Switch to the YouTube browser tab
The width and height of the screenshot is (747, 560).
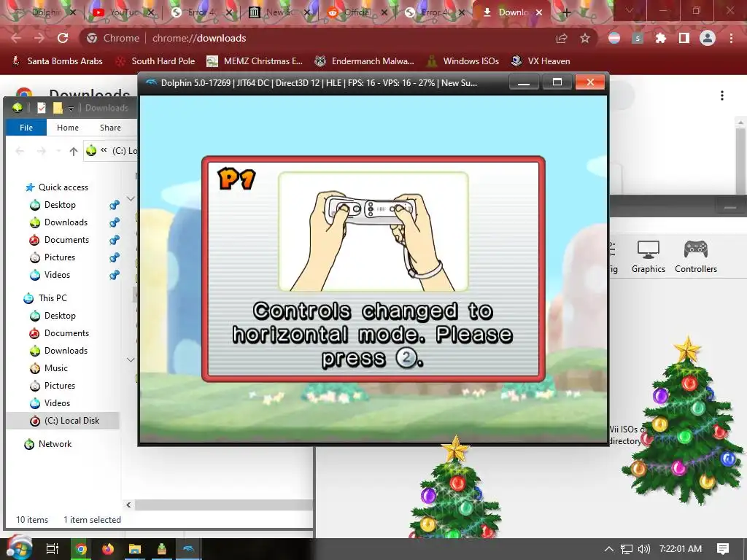(x=124, y=12)
